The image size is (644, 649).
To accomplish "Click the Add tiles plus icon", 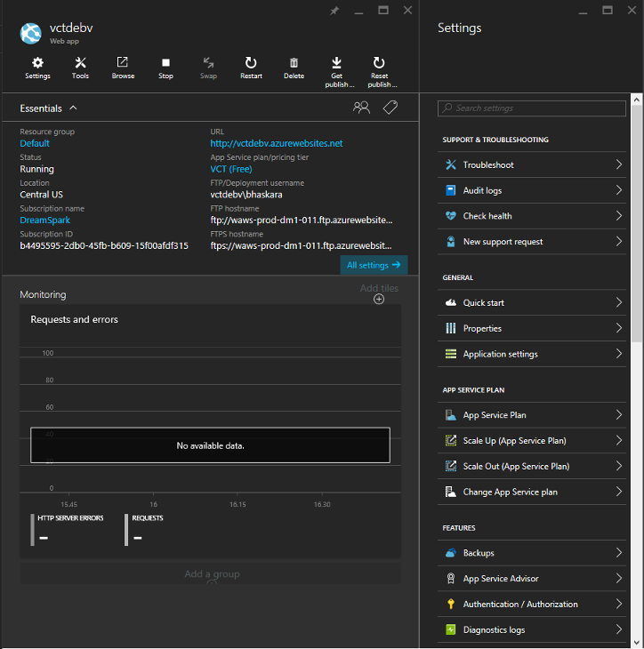I will pyautogui.click(x=379, y=300).
